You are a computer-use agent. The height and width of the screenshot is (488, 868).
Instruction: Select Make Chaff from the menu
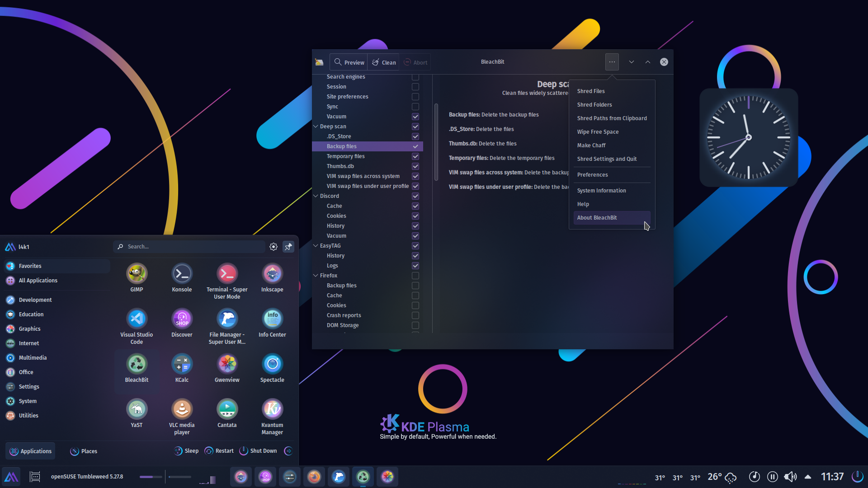point(612,145)
